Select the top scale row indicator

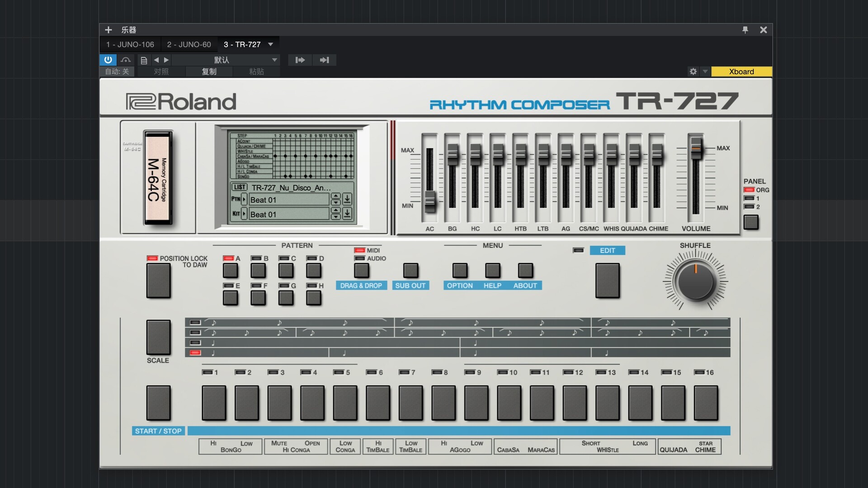click(195, 322)
